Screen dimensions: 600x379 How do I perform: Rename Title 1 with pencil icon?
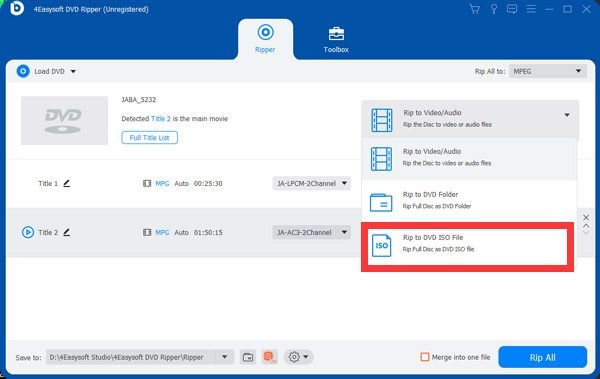click(x=67, y=183)
